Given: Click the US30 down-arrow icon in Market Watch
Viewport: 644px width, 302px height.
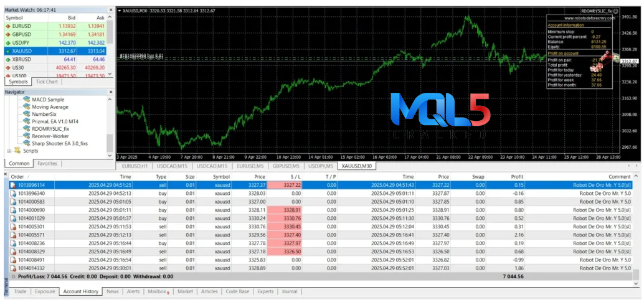Looking at the screenshot, I should (8, 67).
